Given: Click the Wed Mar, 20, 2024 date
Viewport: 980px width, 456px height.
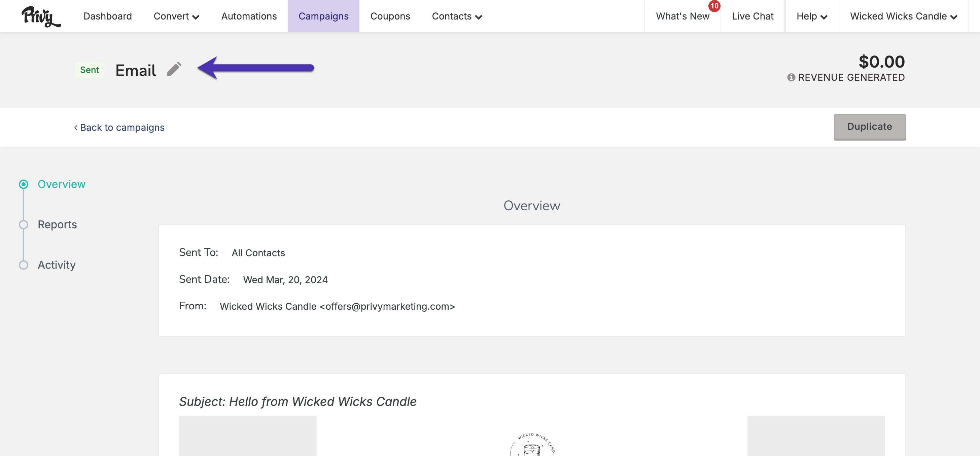Looking at the screenshot, I should coord(285,280).
